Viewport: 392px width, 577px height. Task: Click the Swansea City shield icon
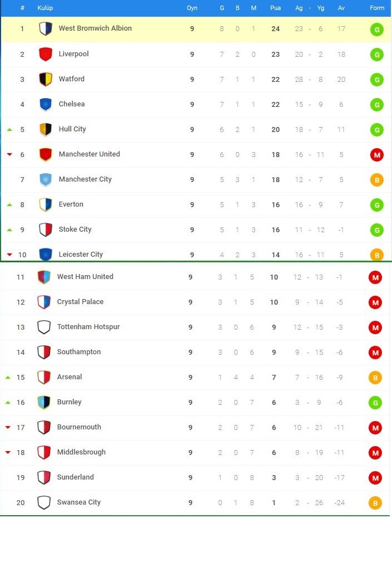click(44, 502)
